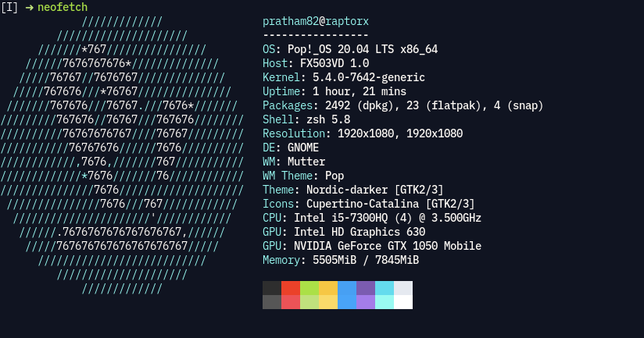The height and width of the screenshot is (338, 644).
Task: Click the Theme value Nordic-darker [GTK2/3]
Action: pyautogui.click(x=374, y=190)
